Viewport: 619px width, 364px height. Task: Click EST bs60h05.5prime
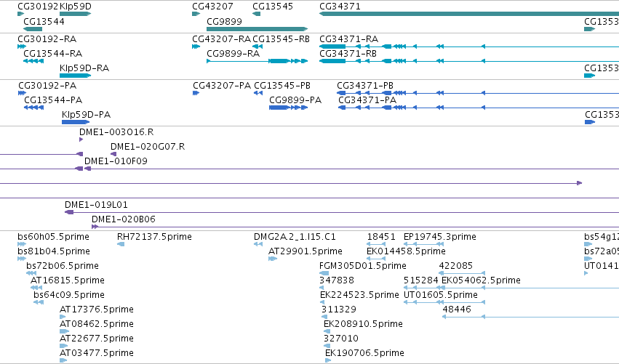pyautogui.click(x=22, y=244)
